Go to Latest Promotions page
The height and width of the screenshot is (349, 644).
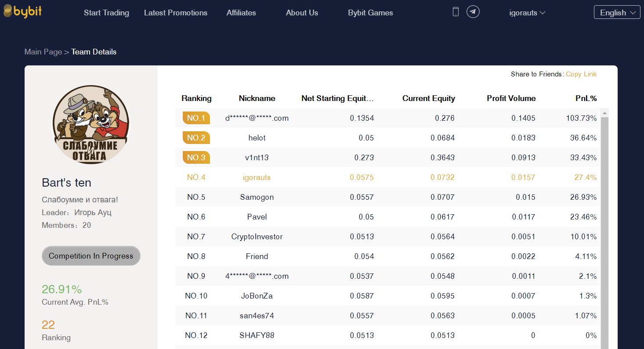[x=176, y=13]
